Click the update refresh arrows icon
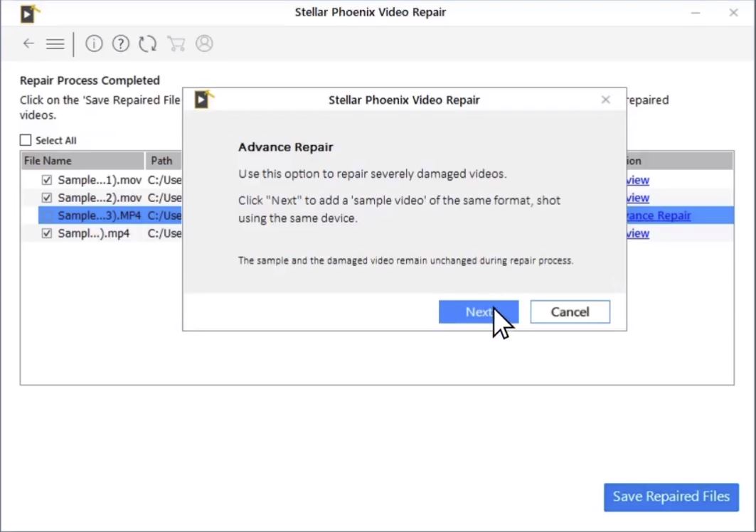756x532 pixels. click(147, 44)
